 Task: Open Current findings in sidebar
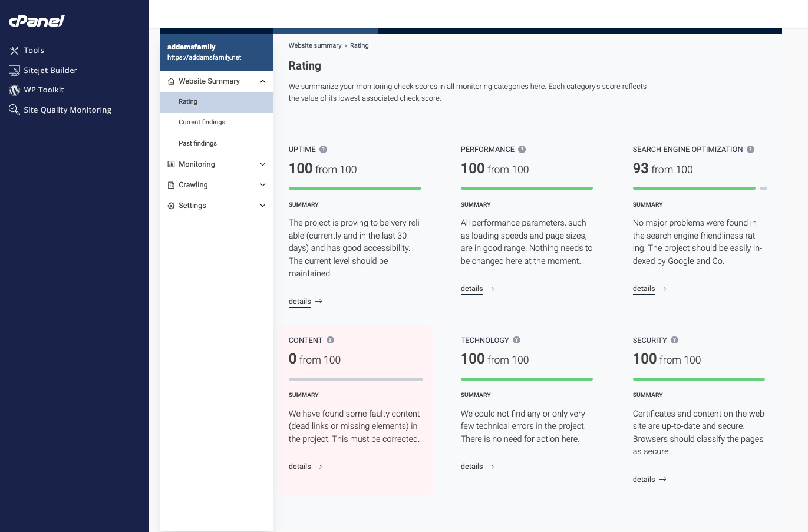pyautogui.click(x=202, y=122)
